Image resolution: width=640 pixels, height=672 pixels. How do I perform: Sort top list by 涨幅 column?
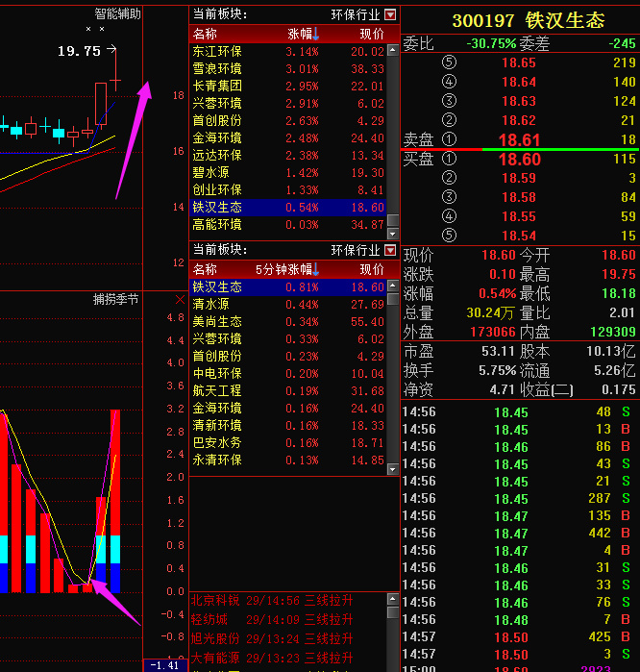[304, 34]
